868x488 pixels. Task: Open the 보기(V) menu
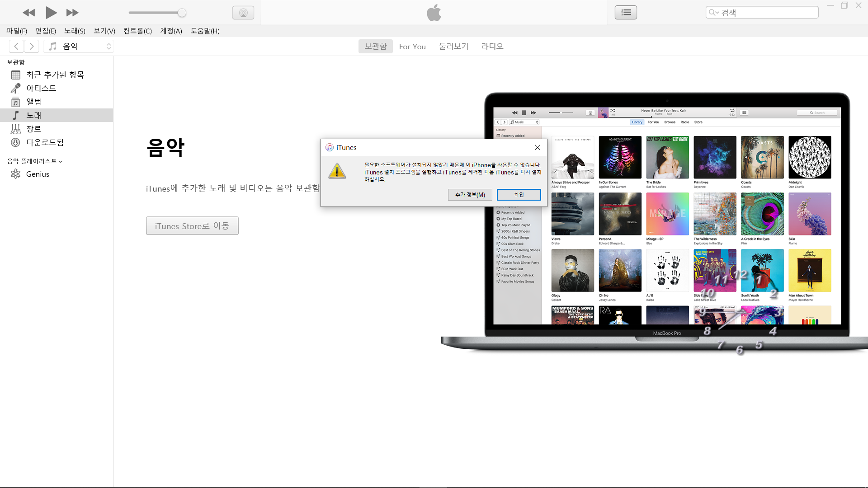104,31
